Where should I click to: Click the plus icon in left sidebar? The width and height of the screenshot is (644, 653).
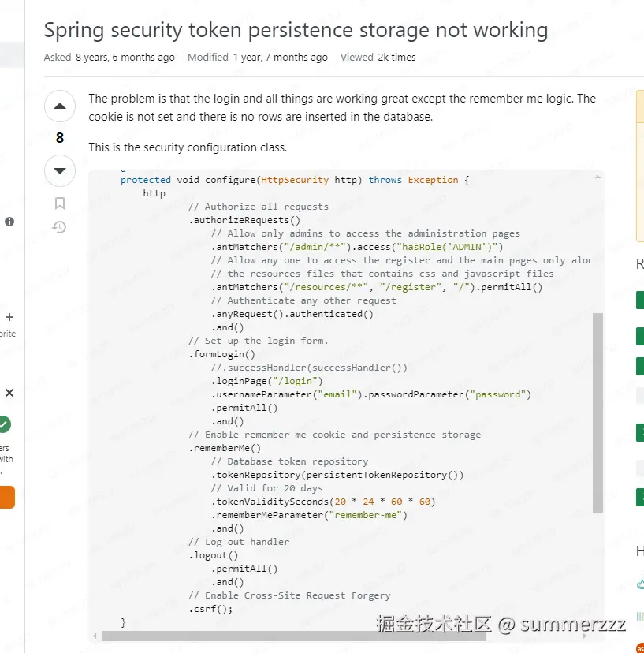(9, 317)
